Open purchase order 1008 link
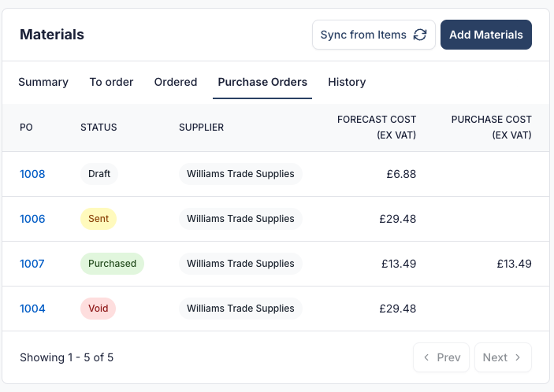 click(x=32, y=174)
